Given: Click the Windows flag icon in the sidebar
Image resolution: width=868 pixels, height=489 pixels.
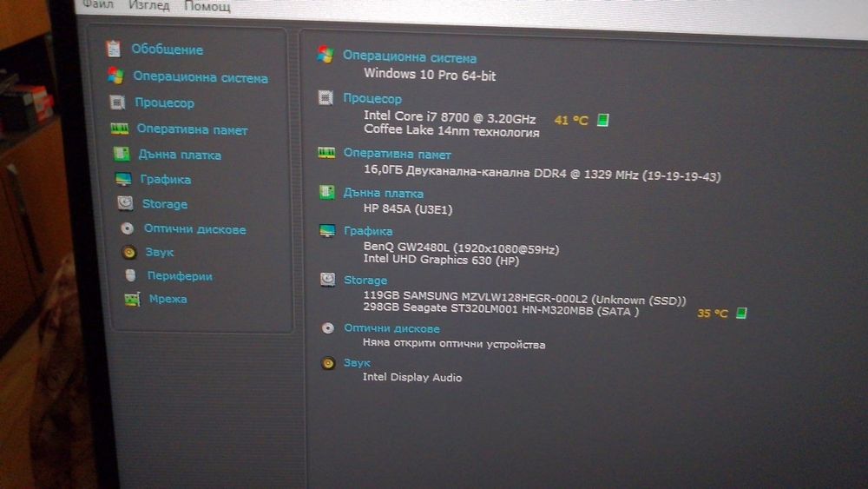Looking at the screenshot, I should point(115,76).
